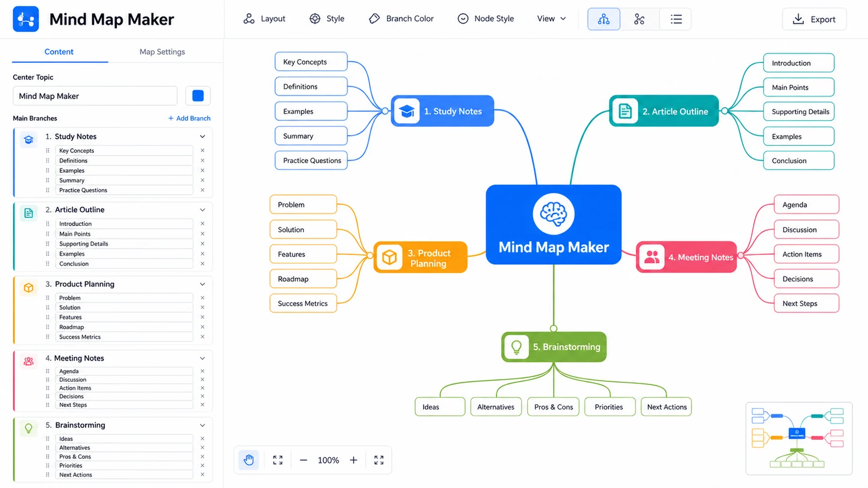Click the 100% zoom level readout
Screen dimensions: 868x488
pyautogui.click(x=328, y=460)
